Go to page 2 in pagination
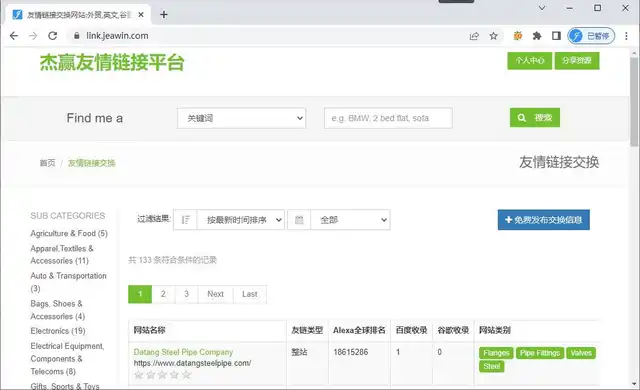Viewport: 640px width, 390px height. tap(163, 294)
